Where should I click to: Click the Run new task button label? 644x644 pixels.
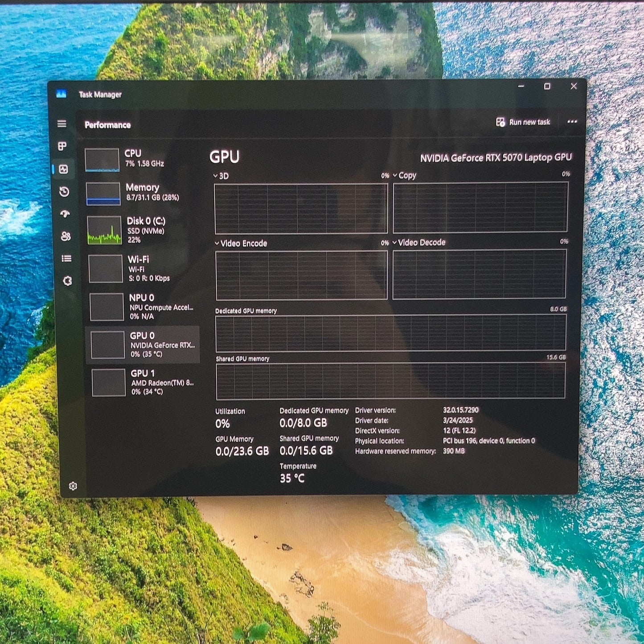(x=529, y=122)
